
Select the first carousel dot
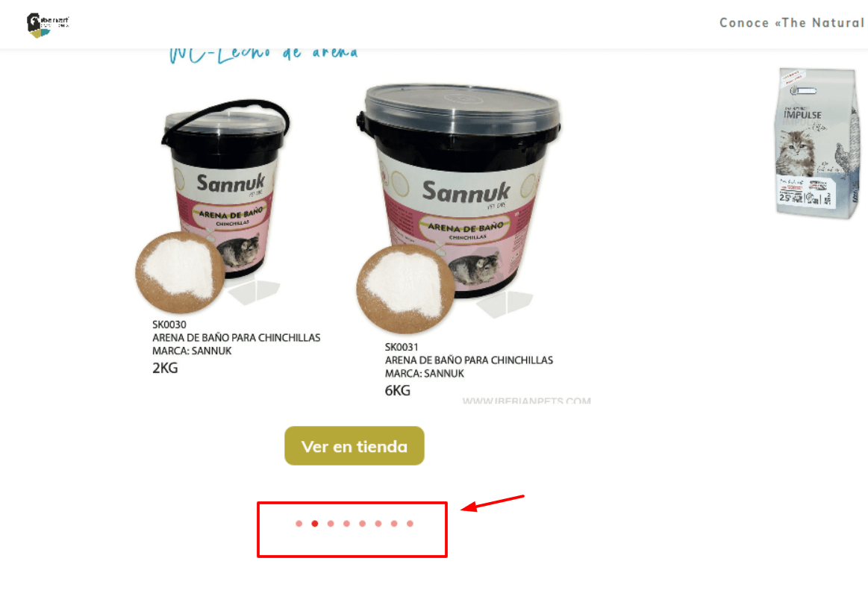[x=299, y=524]
